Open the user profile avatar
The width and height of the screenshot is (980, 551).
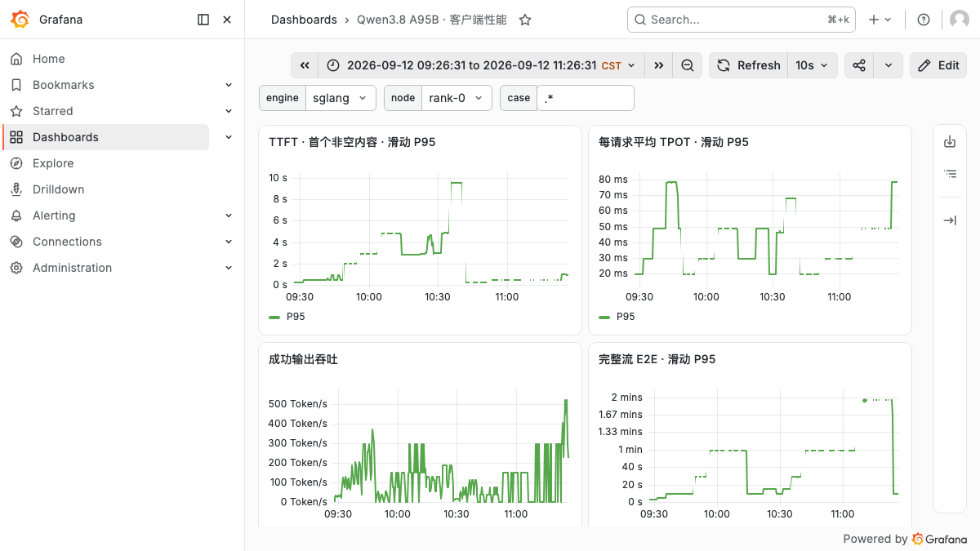(x=960, y=20)
